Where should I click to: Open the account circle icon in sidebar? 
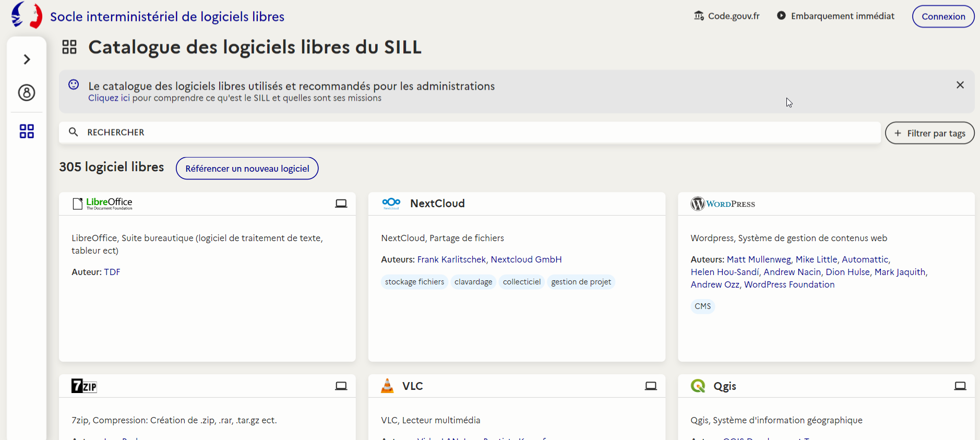27,93
